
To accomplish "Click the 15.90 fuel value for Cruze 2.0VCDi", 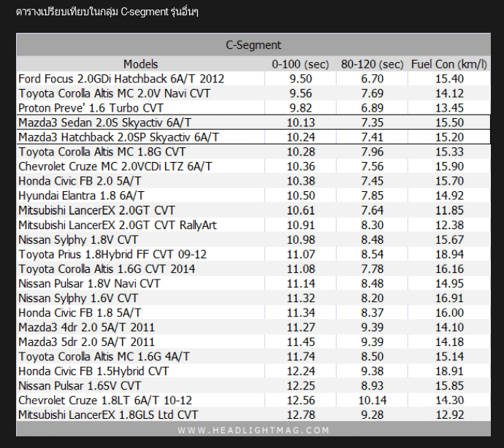I will 449,166.
